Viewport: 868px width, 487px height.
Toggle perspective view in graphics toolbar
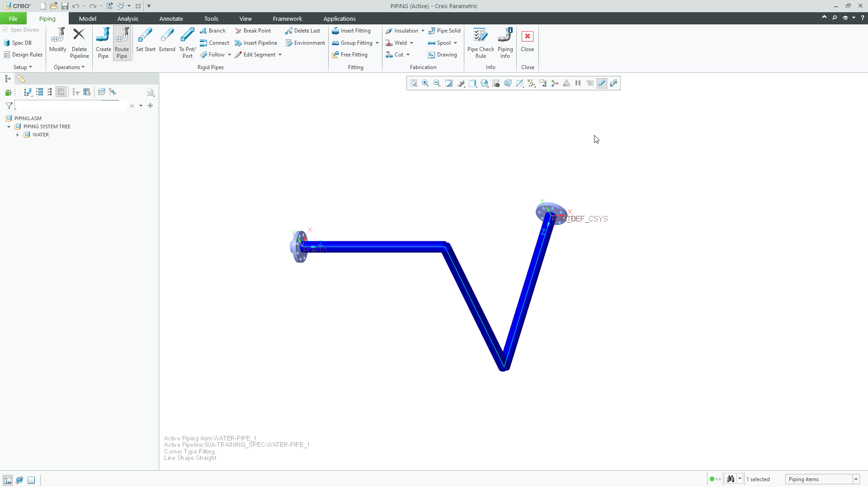click(x=507, y=83)
